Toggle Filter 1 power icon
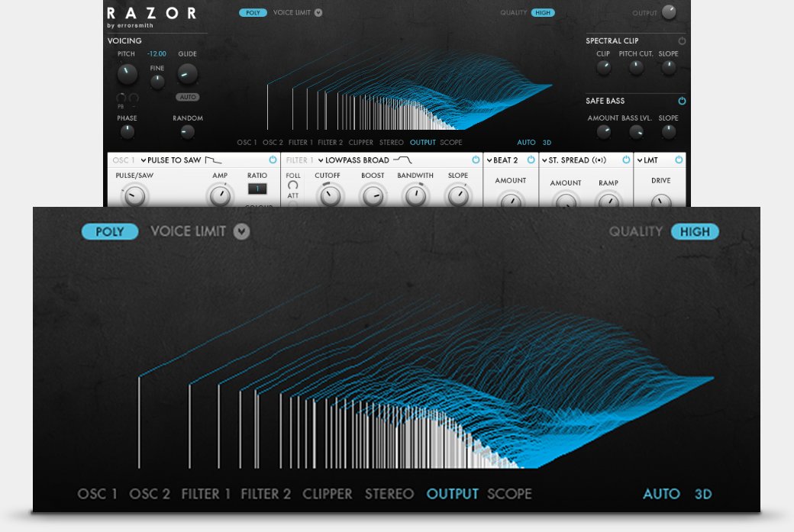 pos(476,160)
